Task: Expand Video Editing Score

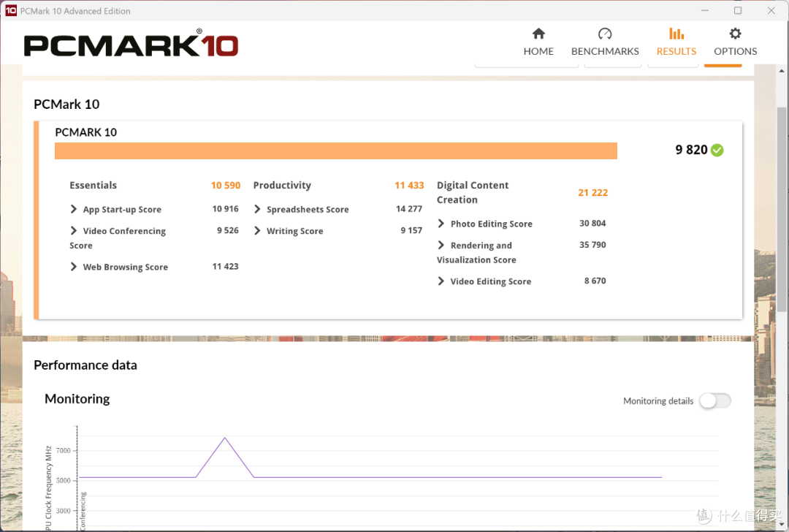Action: [441, 281]
